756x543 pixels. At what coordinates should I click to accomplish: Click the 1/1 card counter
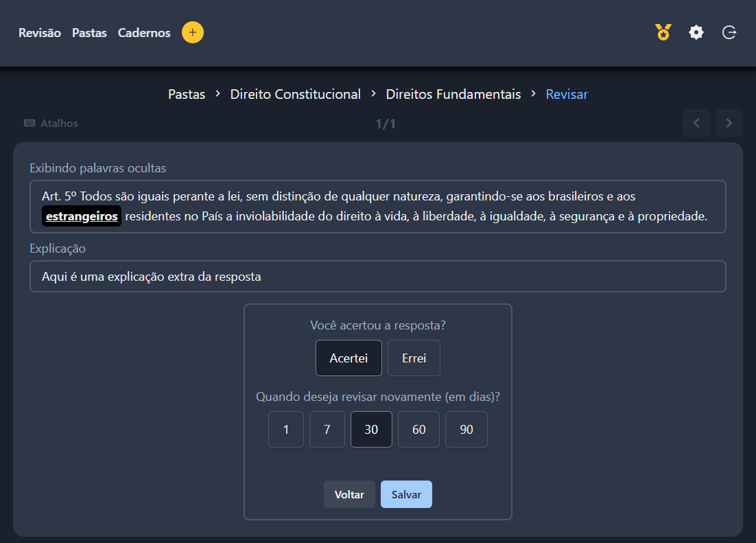[386, 124]
